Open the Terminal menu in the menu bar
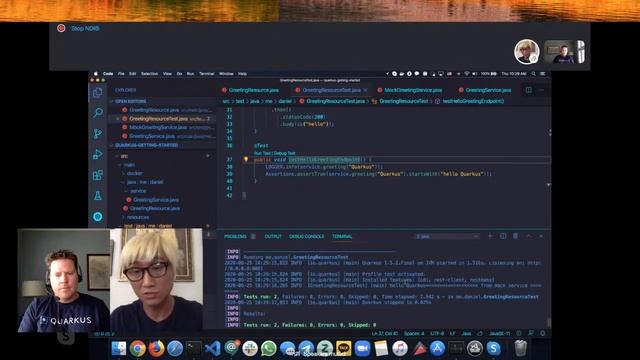Screen dimensions: 640x360 (207, 74)
